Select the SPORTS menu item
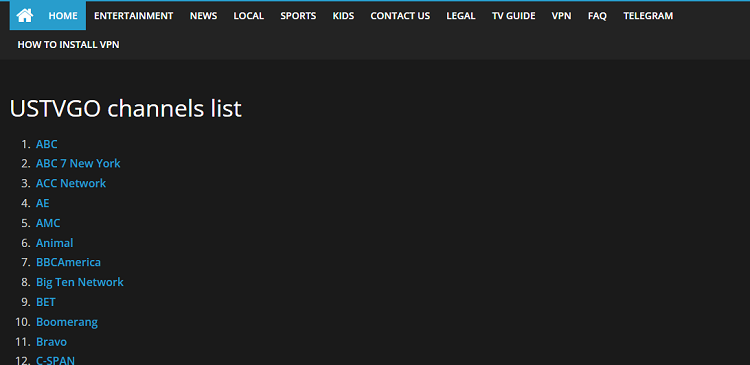 (298, 16)
